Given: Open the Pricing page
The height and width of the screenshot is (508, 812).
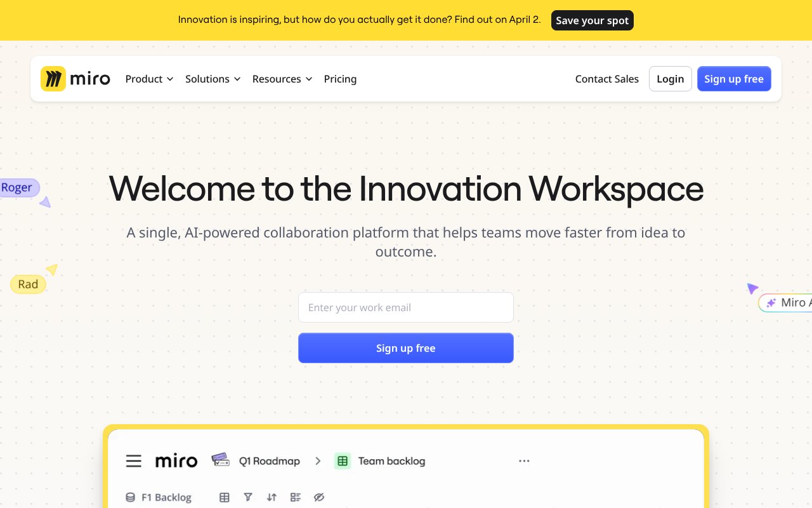Looking at the screenshot, I should [340, 79].
